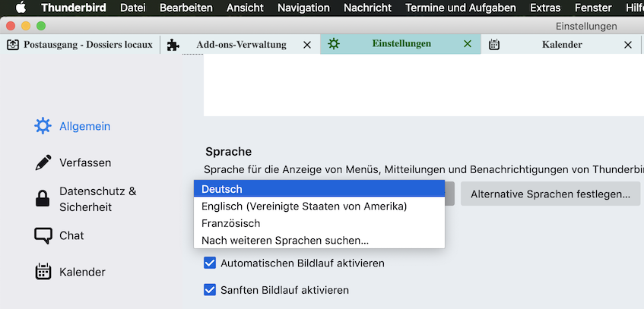The height and width of the screenshot is (309, 644).
Task: Click the Allgemein gear icon in sidebar
Action: 43,126
